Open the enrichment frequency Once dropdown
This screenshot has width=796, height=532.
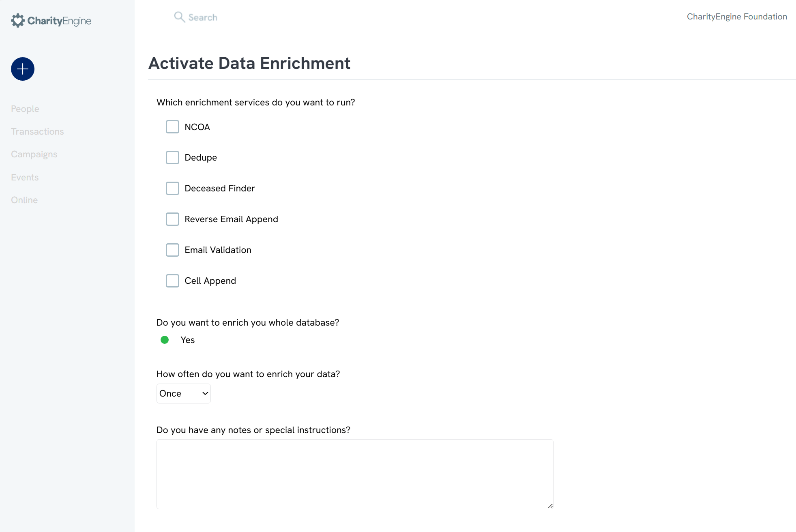(x=183, y=394)
